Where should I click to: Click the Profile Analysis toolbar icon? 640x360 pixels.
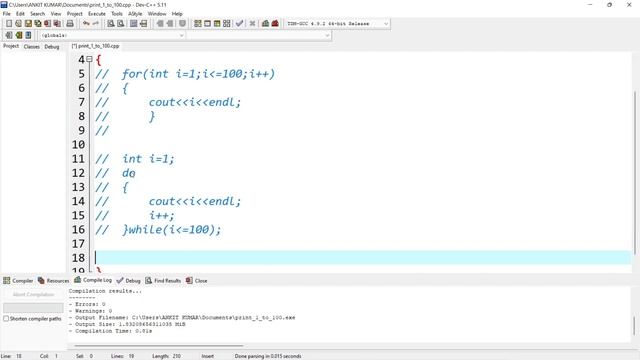coord(265,24)
